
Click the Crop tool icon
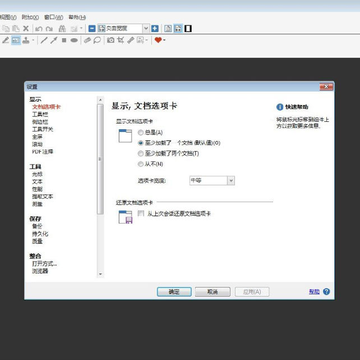pyautogui.click(x=121, y=40)
